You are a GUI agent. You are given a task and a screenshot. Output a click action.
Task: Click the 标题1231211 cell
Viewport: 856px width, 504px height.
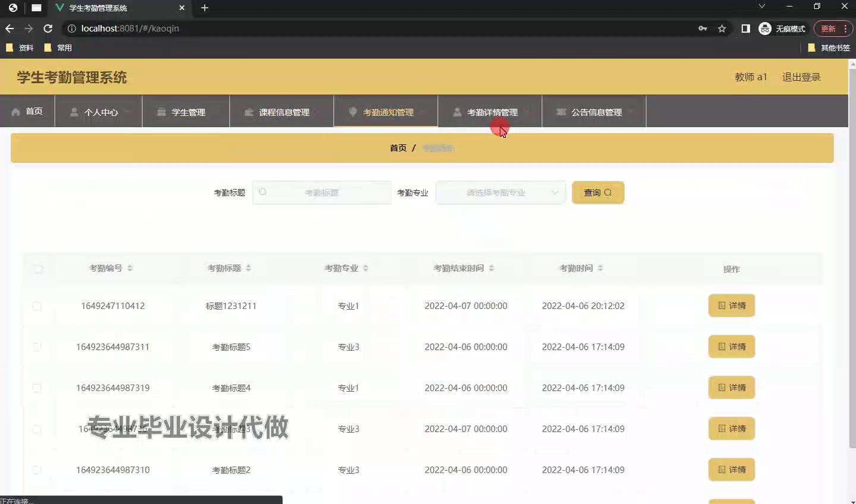pyautogui.click(x=231, y=306)
